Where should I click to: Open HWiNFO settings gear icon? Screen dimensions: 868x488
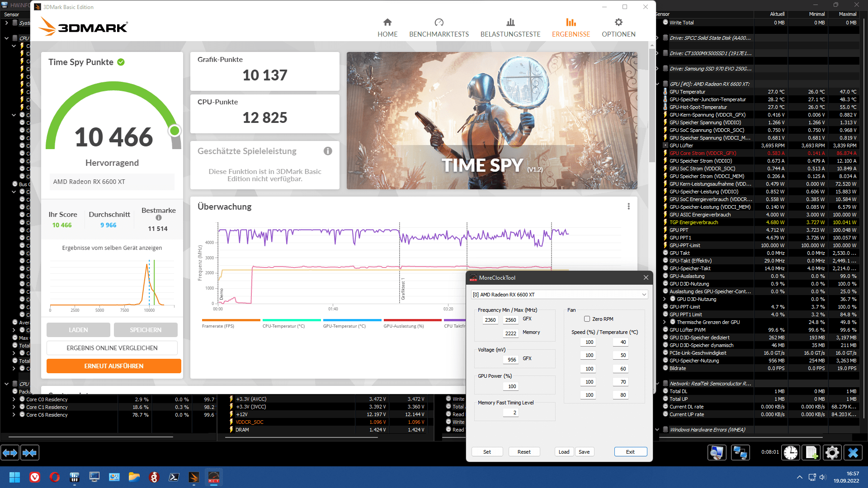pos(832,452)
